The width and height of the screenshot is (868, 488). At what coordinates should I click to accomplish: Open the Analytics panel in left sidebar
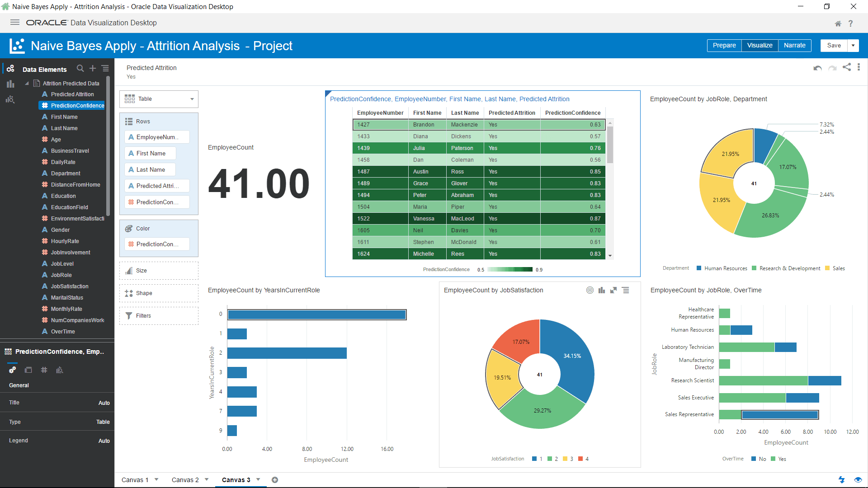pos(10,99)
